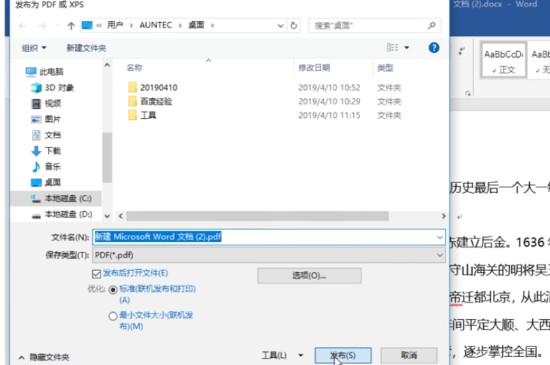This screenshot has height=365, width=550.
Task: Click the 工具 folder icon
Action: (x=133, y=115)
